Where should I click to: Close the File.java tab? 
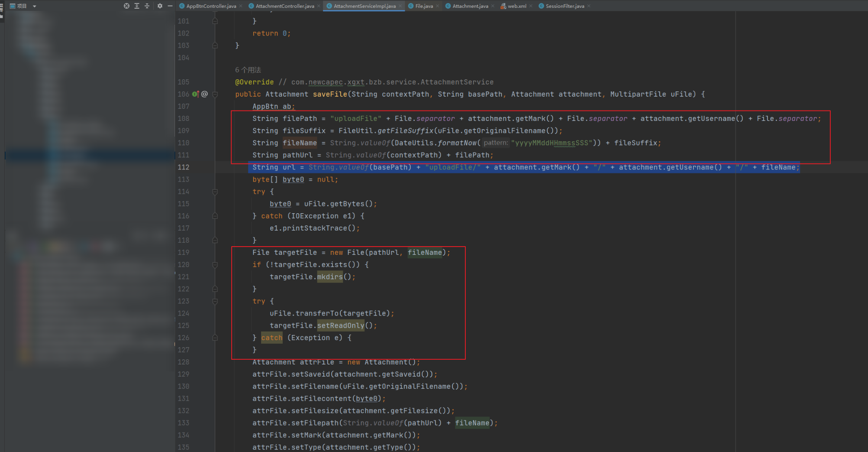pos(438,6)
